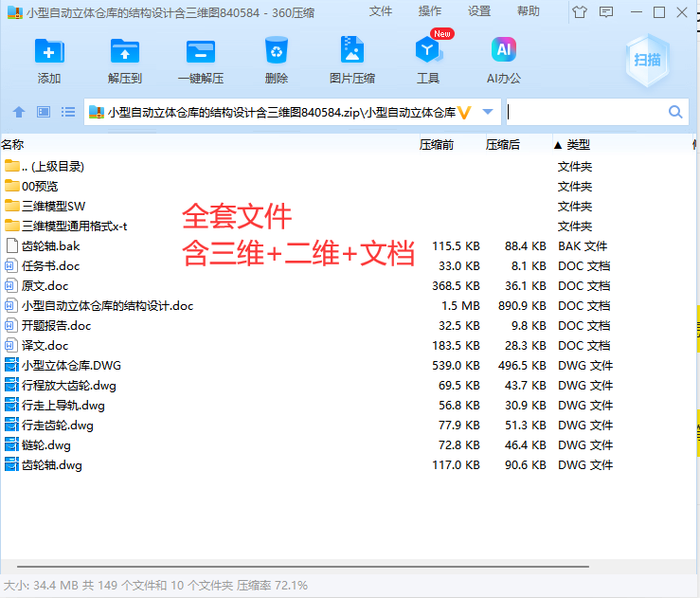Select the 行走齿轮.dwg file icon
The image size is (700, 598).
click(11, 425)
